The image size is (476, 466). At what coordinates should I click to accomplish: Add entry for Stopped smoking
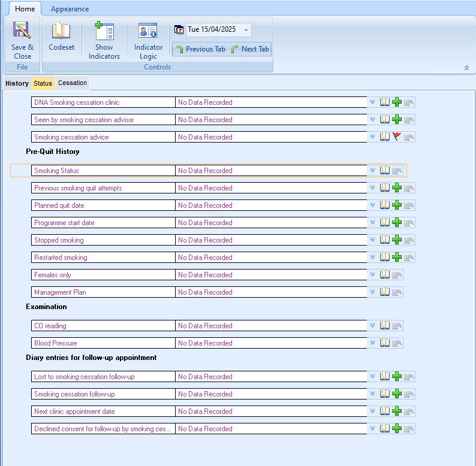397,240
